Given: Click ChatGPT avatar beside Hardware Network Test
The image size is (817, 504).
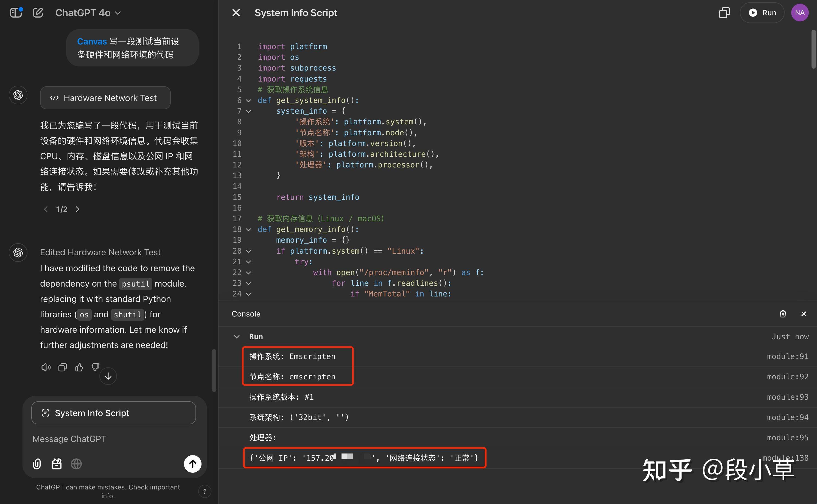Looking at the screenshot, I should point(18,95).
